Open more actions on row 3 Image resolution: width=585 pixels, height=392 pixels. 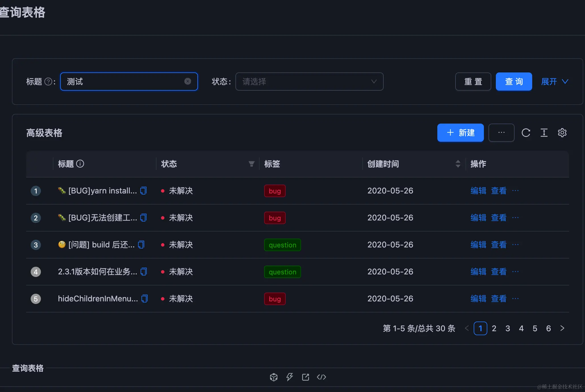pos(515,245)
